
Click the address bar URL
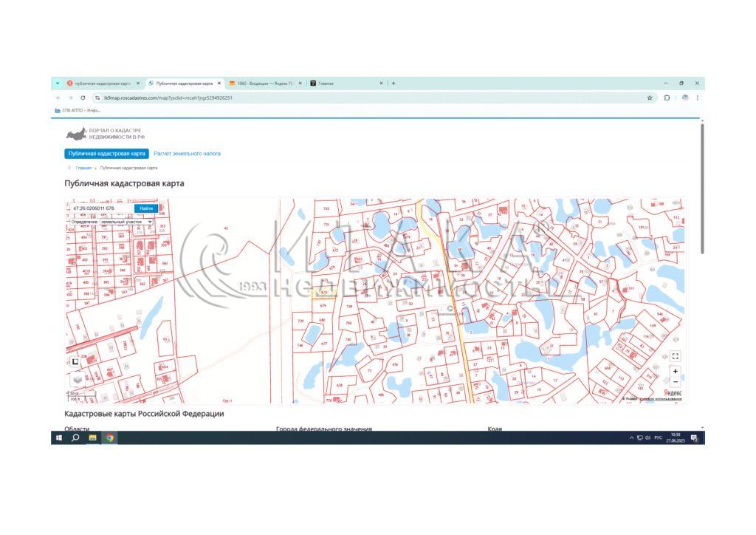(168, 98)
